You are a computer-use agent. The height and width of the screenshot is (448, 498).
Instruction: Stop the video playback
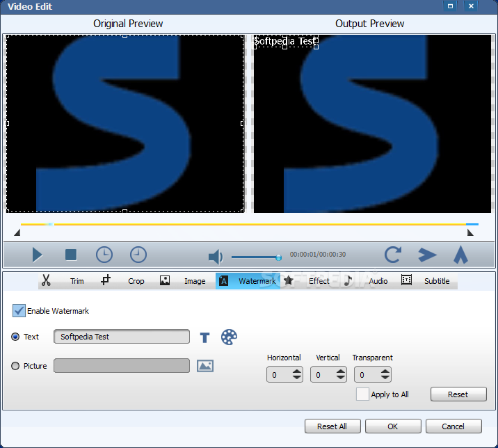pyautogui.click(x=71, y=255)
